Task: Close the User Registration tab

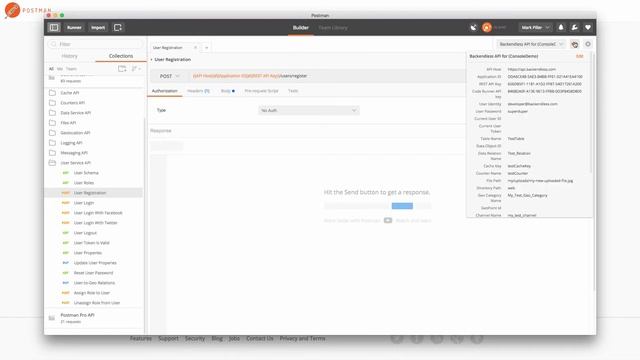Action: point(196,48)
